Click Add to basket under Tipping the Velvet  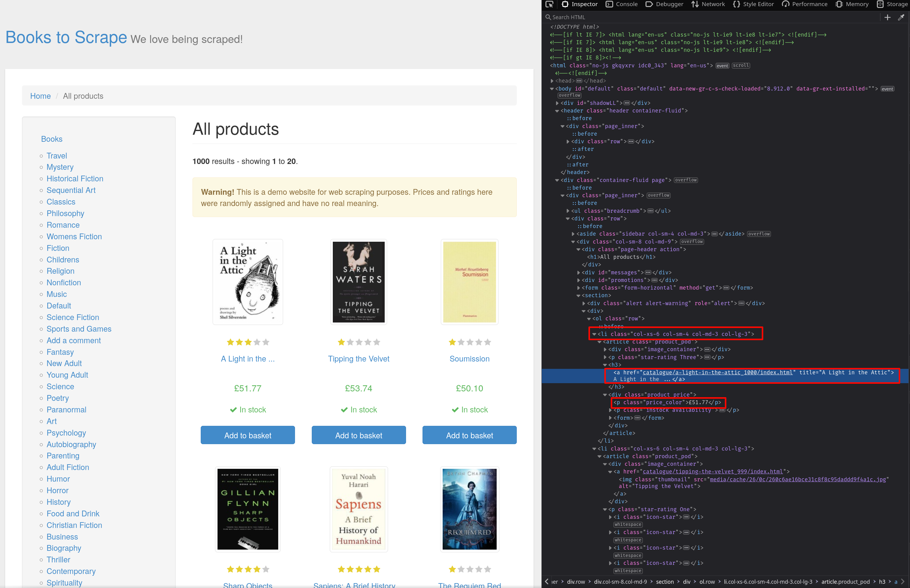[x=358, y=435]
